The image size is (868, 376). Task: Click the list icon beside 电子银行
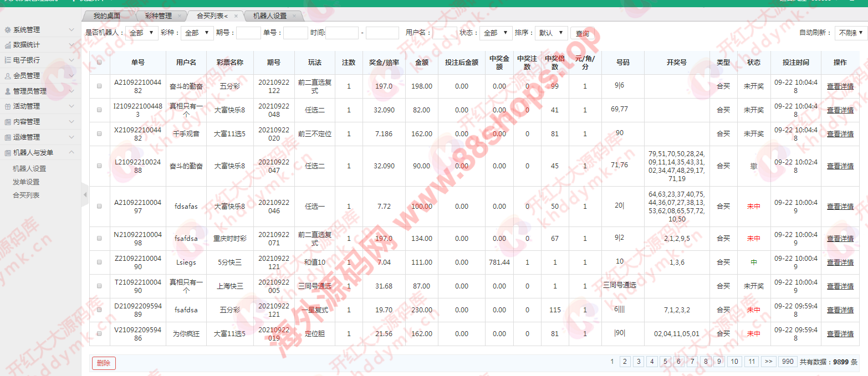coord(8,60)
